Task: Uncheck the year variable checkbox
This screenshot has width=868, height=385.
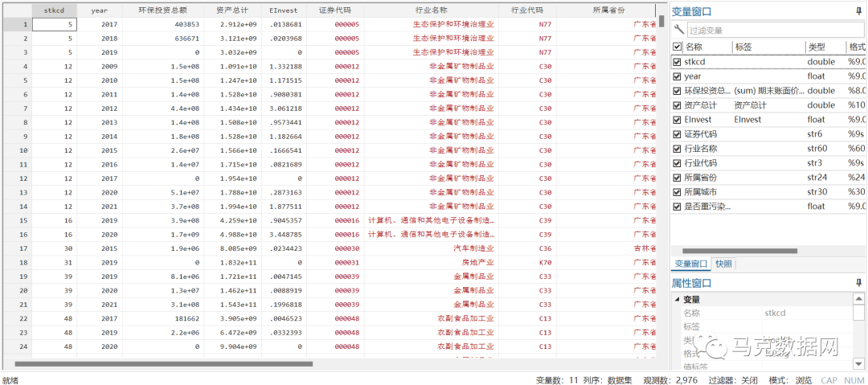Action: [x=677, y=76]
